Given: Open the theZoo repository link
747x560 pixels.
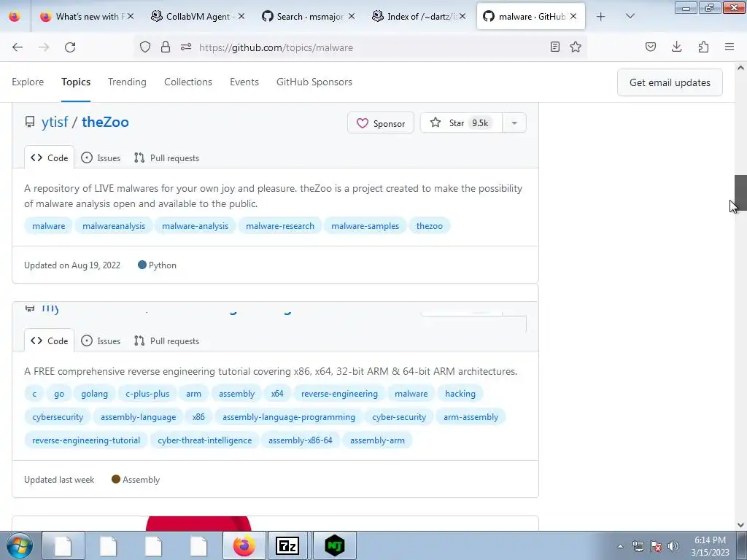Looking at the screenshot, I should (105, 122).
